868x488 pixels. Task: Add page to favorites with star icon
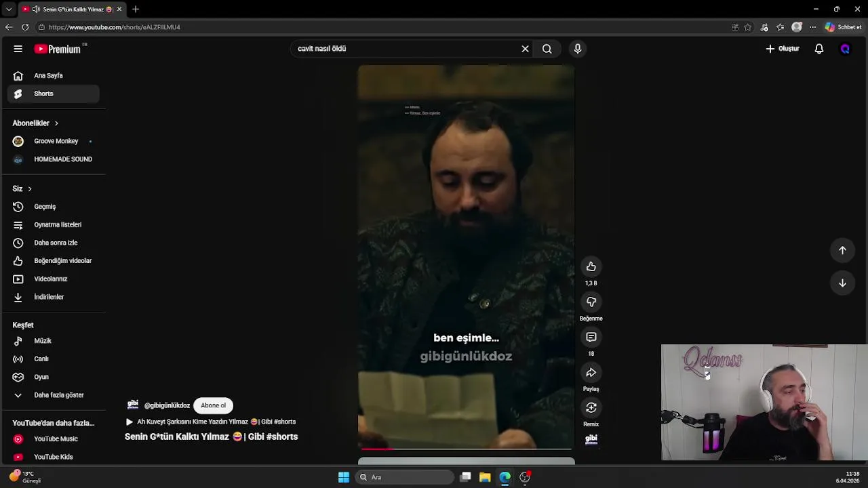click(747, 27)
